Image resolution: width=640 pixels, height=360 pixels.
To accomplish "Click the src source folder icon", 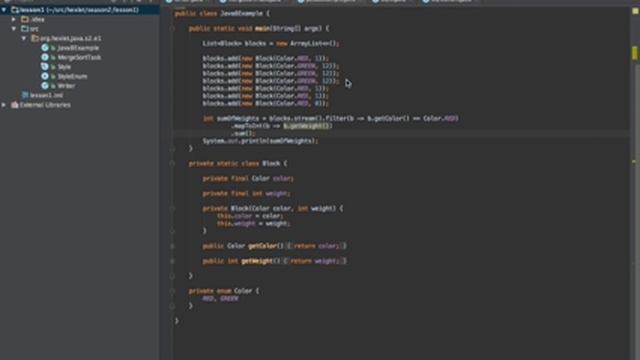I will 25,29.
